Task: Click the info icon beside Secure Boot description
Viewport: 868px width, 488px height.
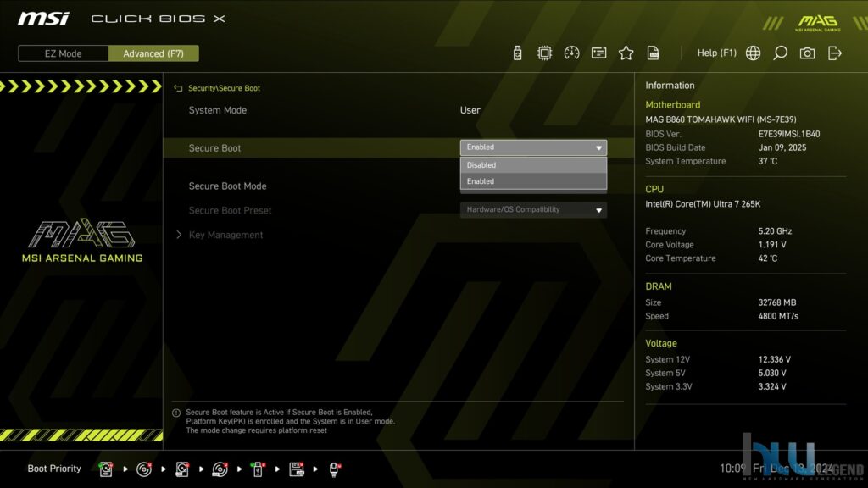Action: pyautogui.click(x=176, y=413)
